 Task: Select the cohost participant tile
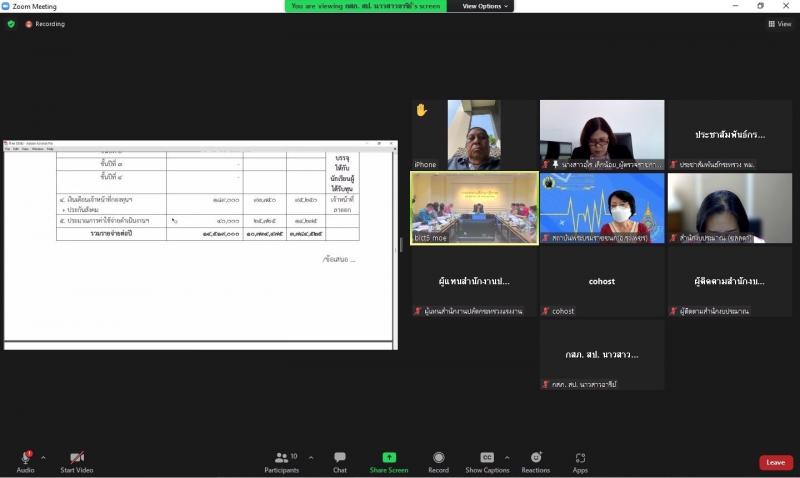click(602, 281)
